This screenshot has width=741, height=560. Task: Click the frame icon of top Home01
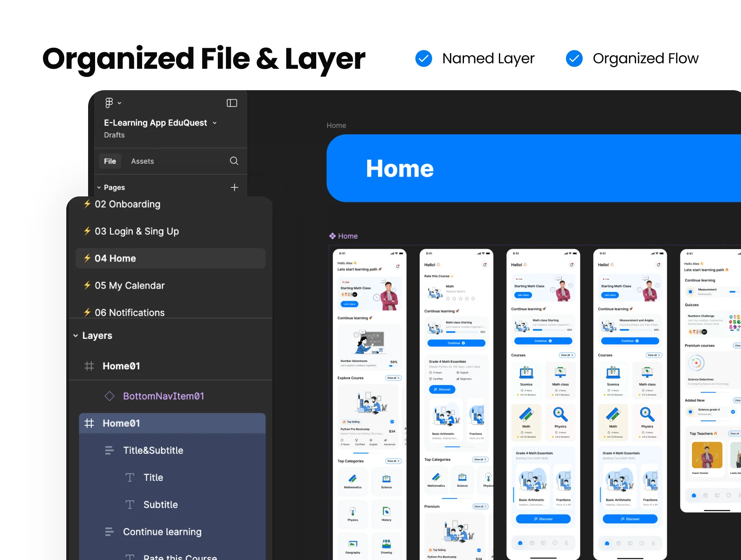pyautogui.click(x=89, y=366)
